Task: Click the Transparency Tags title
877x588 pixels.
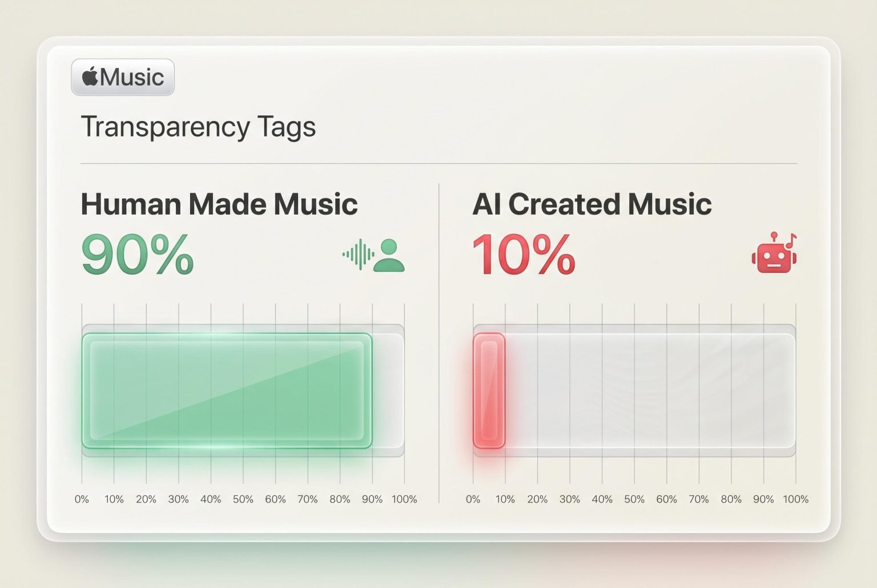Action: click(198, 127)
